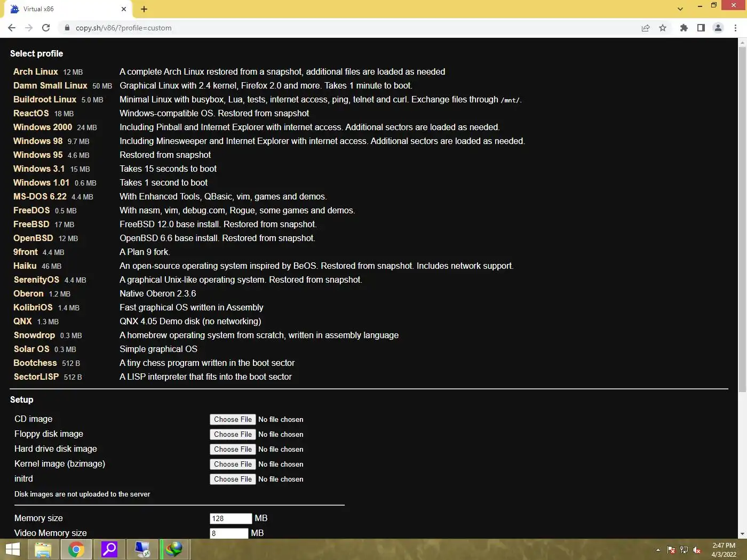Start the Arch Linux profile
The height and width of the screenshot is (560, 747).
[36, 71]
